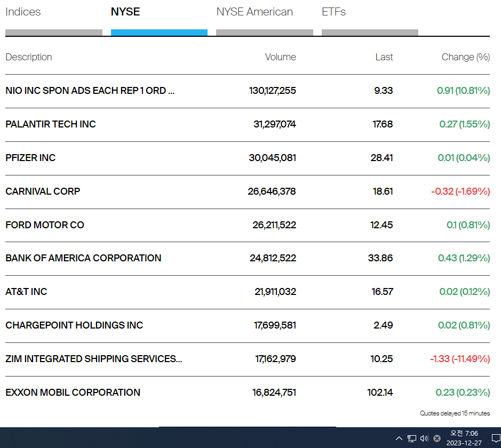Click ChargePoint last price 2.49
Screen dimensions: 501x448
pos(383,325)
